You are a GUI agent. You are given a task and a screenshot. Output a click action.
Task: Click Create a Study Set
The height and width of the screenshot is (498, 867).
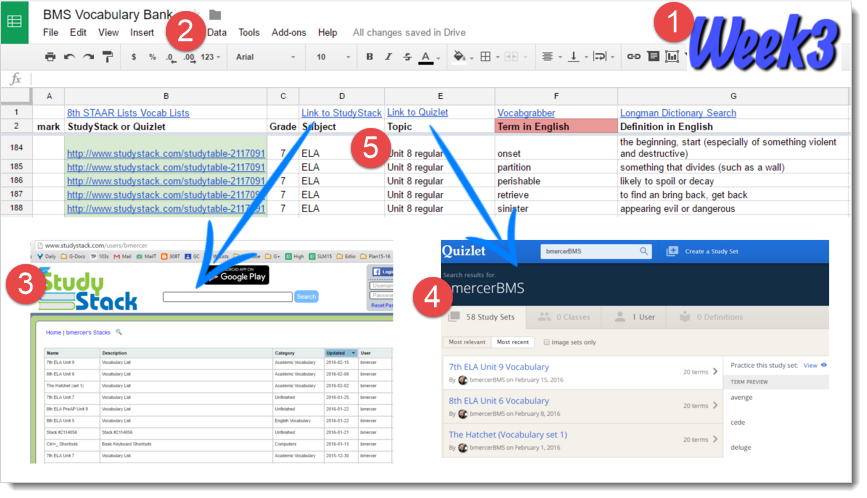click(702, 251)
